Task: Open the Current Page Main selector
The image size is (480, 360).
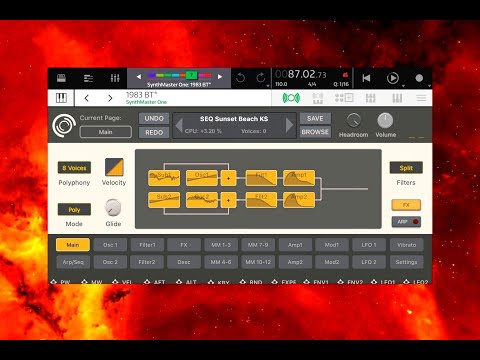Action: tap(105, 132)
